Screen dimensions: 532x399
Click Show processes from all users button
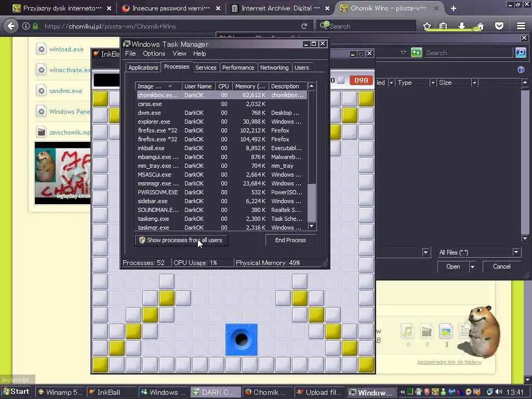(181, 240)
